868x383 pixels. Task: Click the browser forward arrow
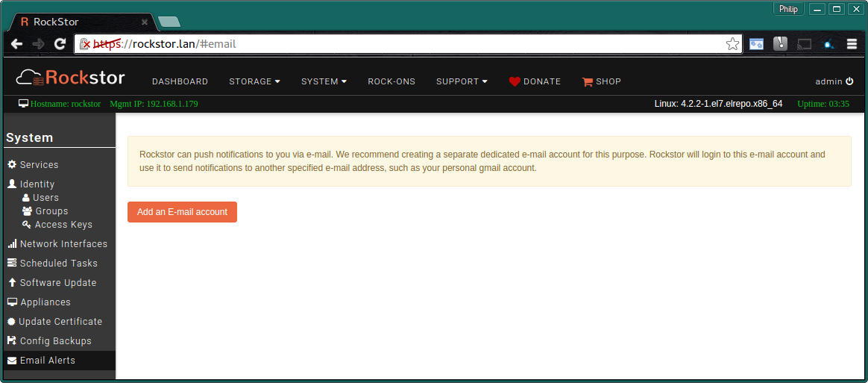[x=38, y=44]
